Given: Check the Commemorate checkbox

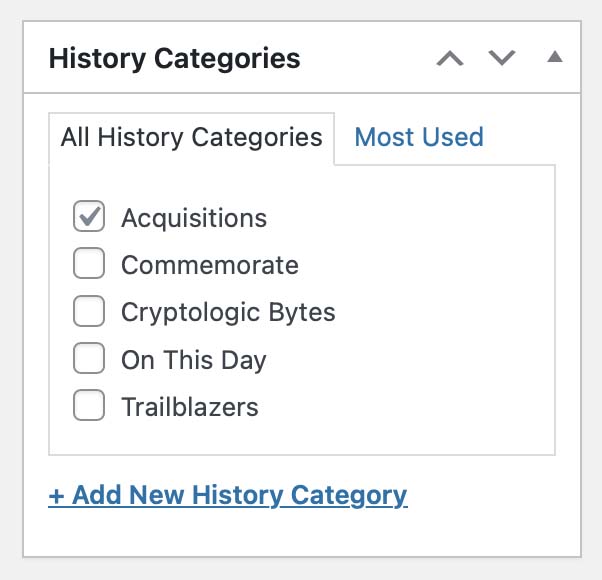Looking at the screenshot, I should [89, 265].
